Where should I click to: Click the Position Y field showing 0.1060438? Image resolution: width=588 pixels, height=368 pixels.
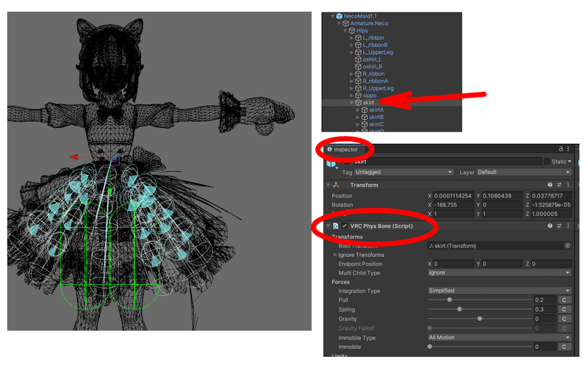[x=502, y=196]
